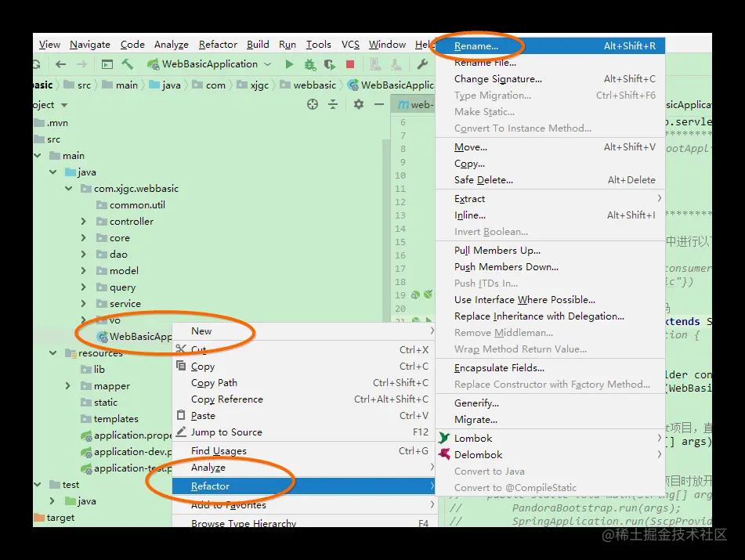Click the Copy pages icon in context menu

tap(180, 366)
